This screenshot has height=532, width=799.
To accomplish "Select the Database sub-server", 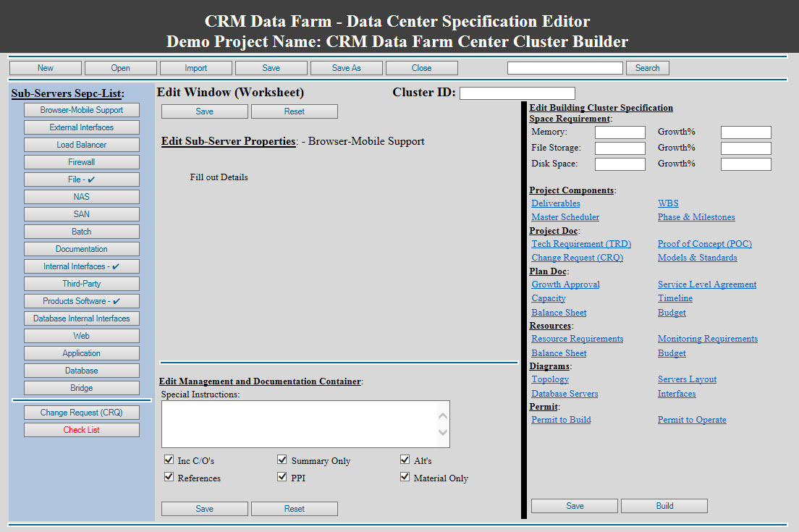I will click(x=81, y=371).
